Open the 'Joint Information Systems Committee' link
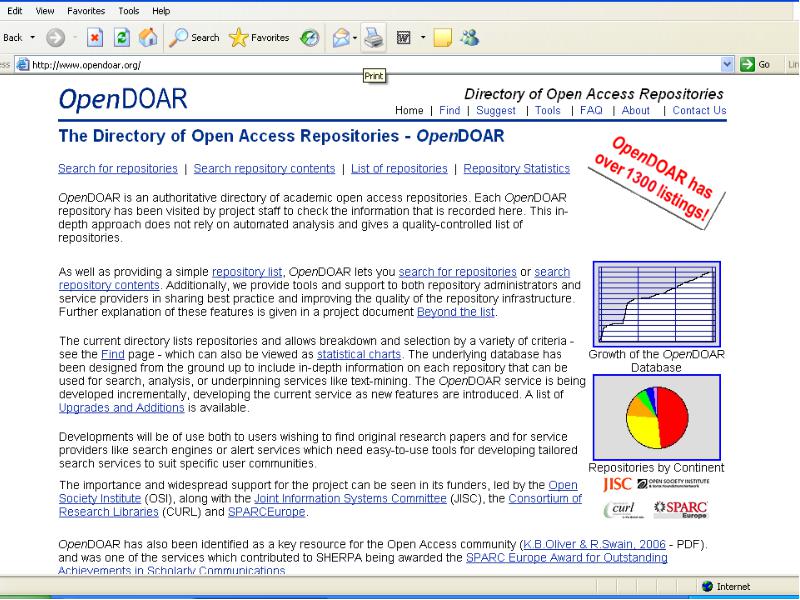This screenshot has height=600, width=800. click(350, 498)
